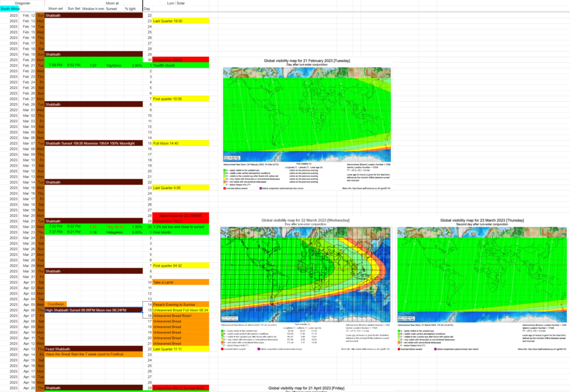Select the First quarter 04:32 cell
Image resolution: width=570 pixels, height=392 pixels.
(181, 265)
